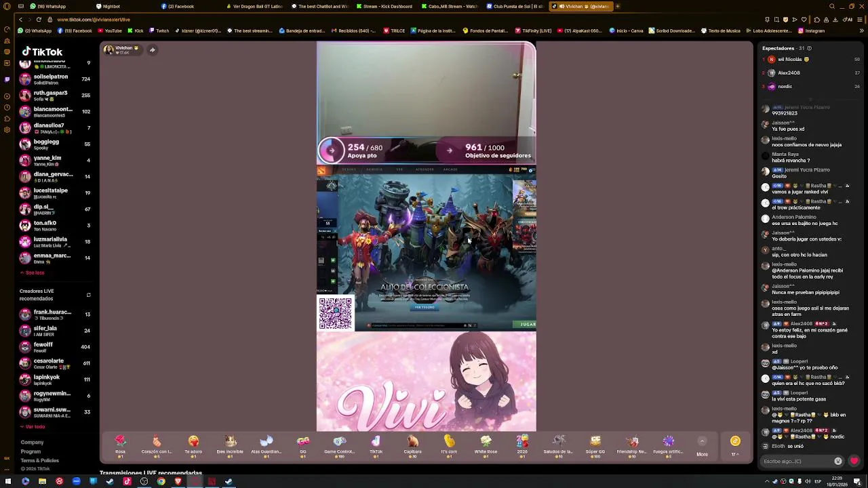Image resolution: width=868 pixels, height=488 pixels.
Task: Open the Company footer link
Action: click(x=32, y=442)
